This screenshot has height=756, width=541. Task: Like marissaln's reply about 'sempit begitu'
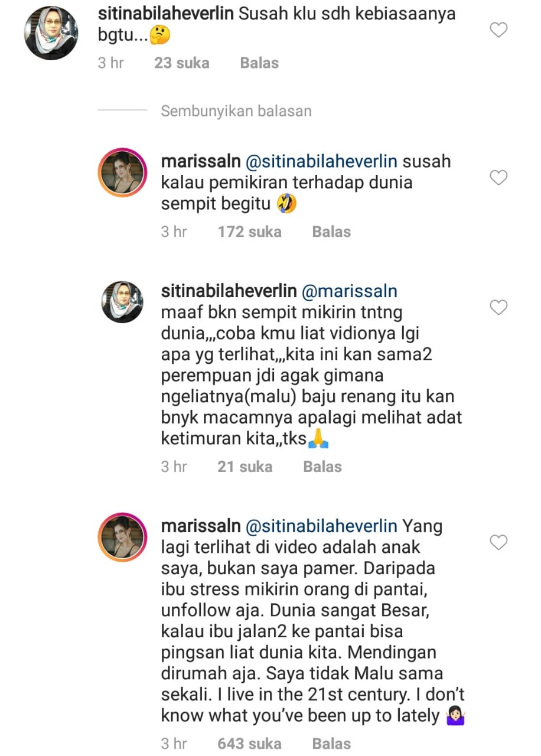click(499, 177)
